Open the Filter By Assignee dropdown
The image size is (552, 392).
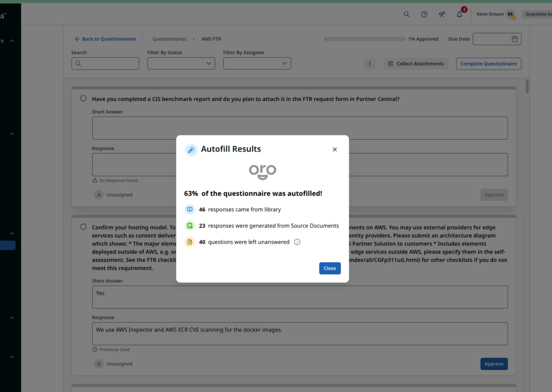pyautogui.click(x=257, y=64)
